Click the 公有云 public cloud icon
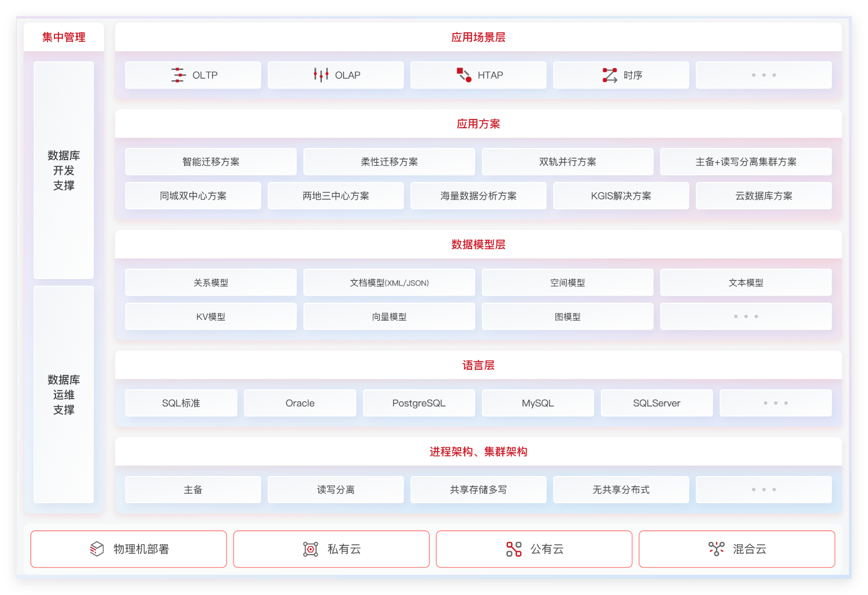 click(x=513, y=549)
